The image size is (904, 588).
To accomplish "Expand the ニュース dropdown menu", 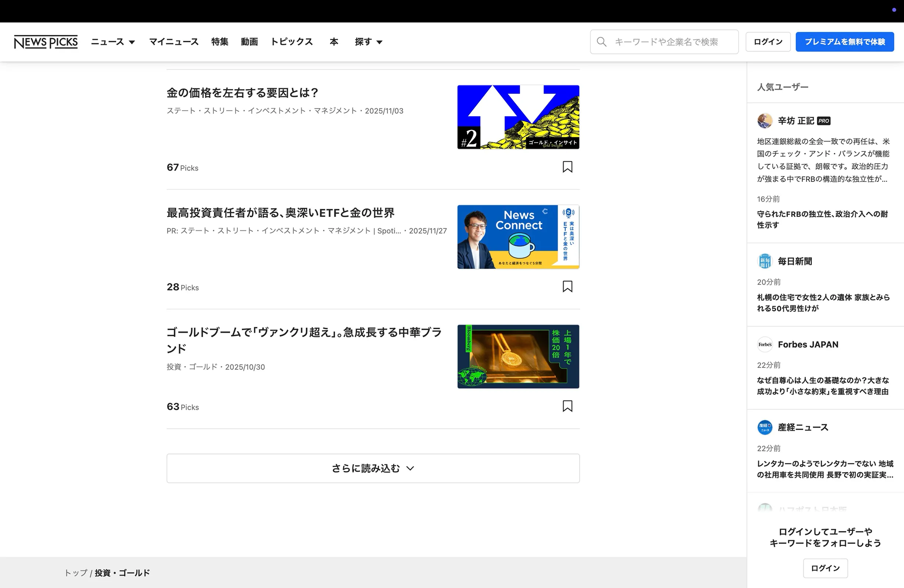I will click(x=113, y=42).
